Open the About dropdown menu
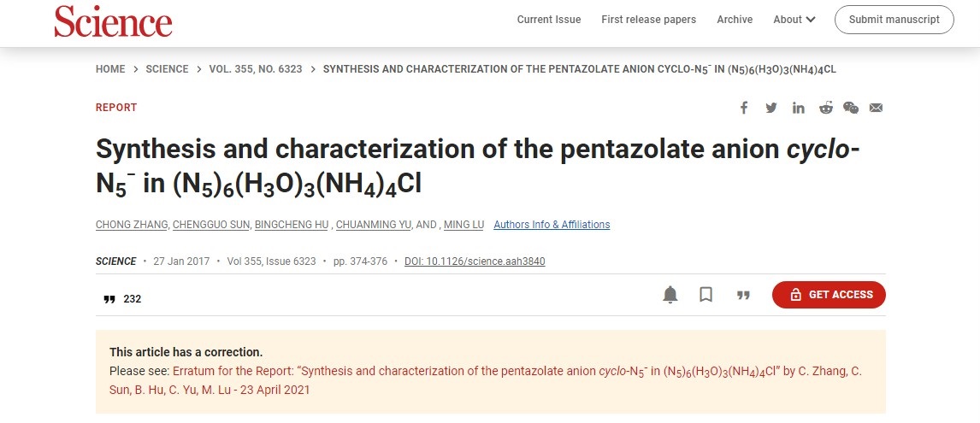Viewport: 980px width, 423px height. pos(794,20)
